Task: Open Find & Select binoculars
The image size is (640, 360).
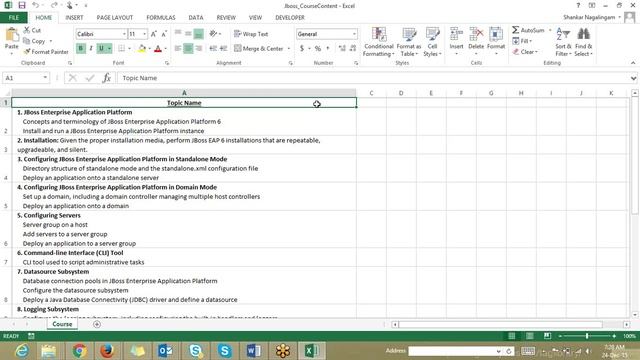Action: click(x=584, y=42)
